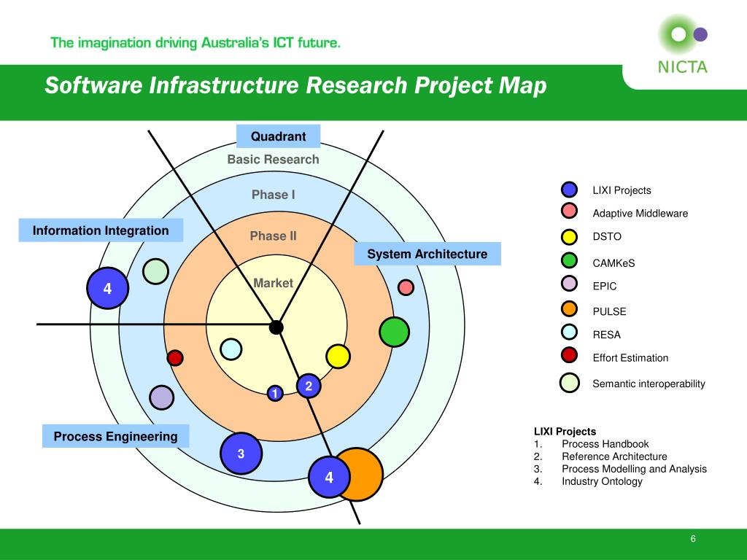
Task: Click the slide title Software Infrastructure Research Project Map
Action: coord(295,86)
